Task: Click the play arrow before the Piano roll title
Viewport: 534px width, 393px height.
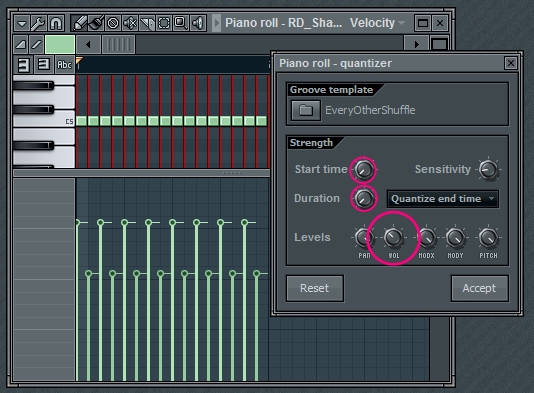Action: 217,23
